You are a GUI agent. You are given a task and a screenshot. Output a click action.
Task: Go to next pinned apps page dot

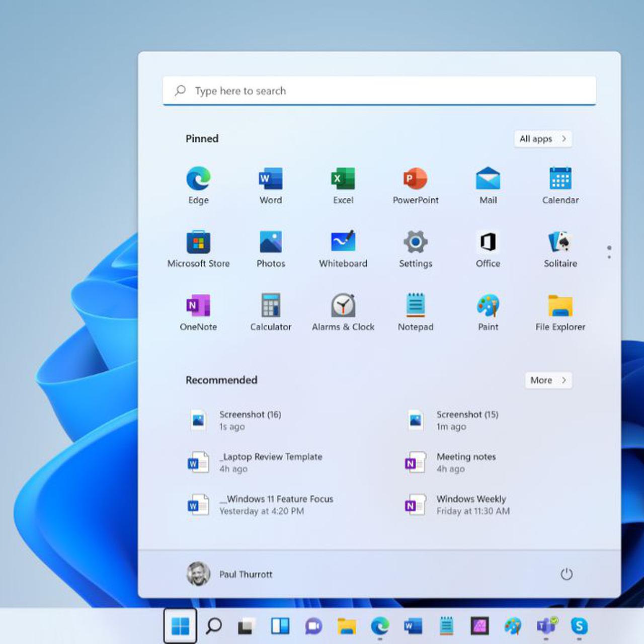[x=609, y=257]
